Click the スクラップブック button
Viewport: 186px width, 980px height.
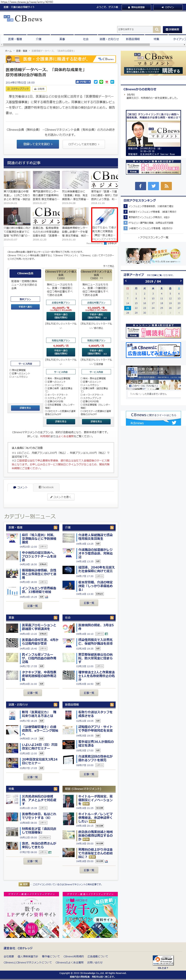pos(18,89)
